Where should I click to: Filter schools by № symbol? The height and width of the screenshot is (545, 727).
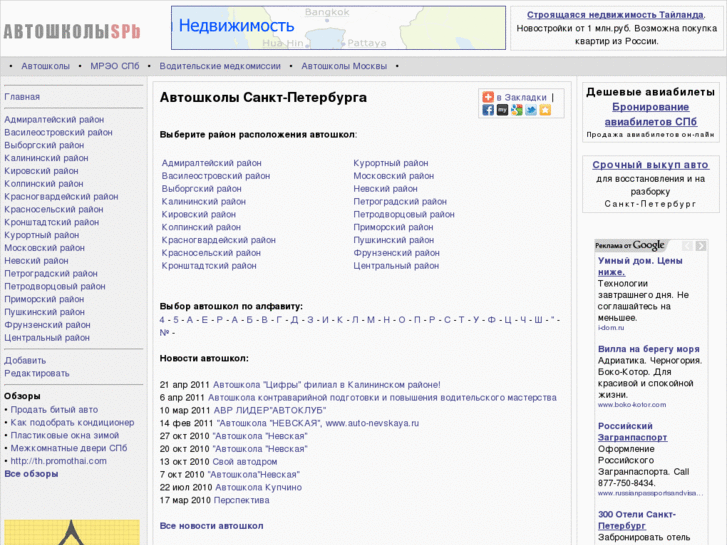[164, 333]
